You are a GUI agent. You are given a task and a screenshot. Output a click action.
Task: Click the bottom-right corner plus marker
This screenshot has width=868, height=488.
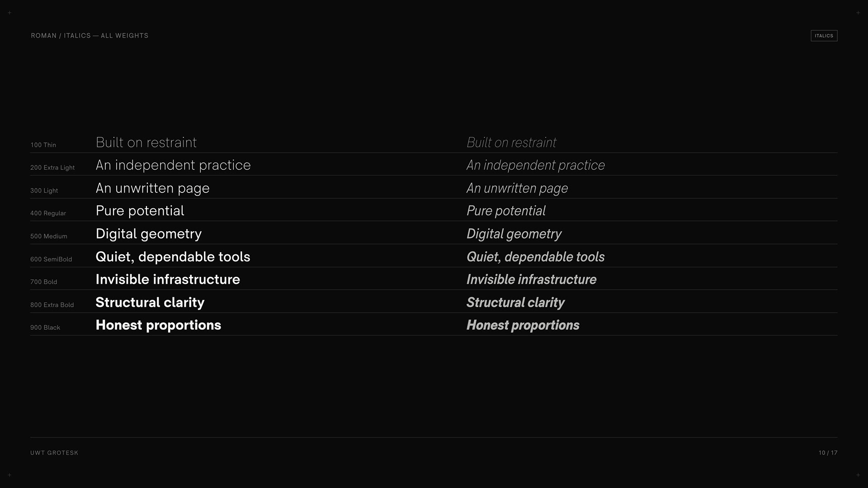click(858, 475)
